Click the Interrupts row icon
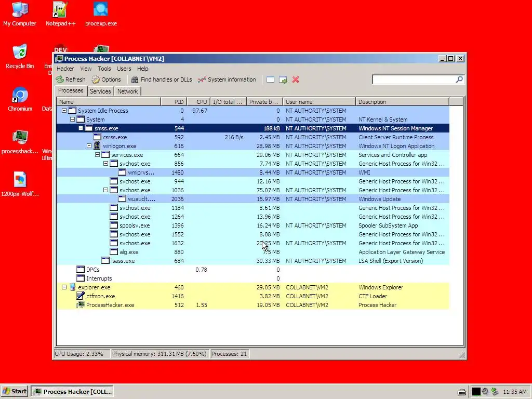Viewport: 532px width, 399px height. tap(81, 278)
